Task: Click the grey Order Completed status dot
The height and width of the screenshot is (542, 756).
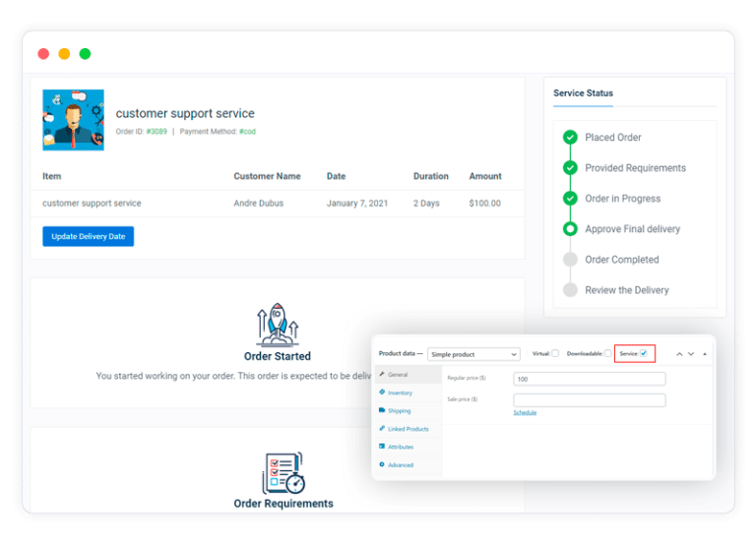Action: pos(570,260)
